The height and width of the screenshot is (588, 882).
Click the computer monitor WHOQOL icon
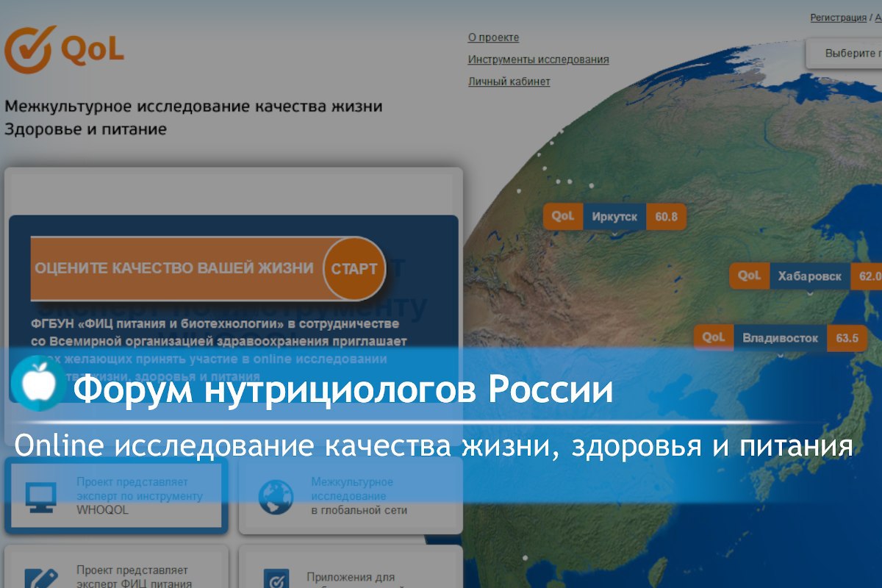tap(40, 498)
